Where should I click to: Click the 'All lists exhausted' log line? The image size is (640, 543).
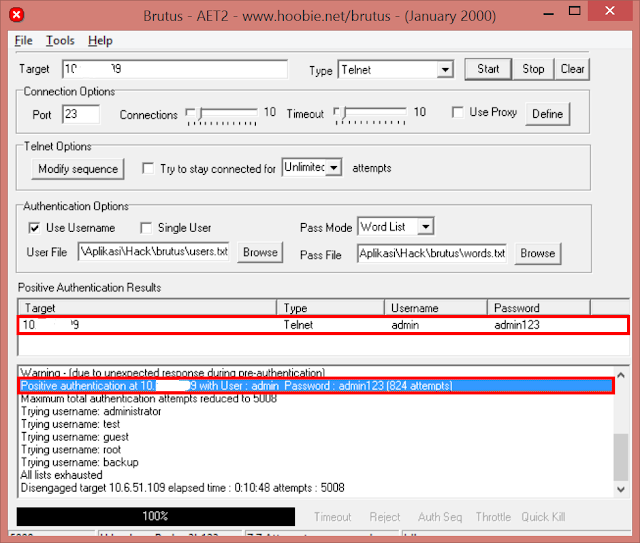[61, 475]
